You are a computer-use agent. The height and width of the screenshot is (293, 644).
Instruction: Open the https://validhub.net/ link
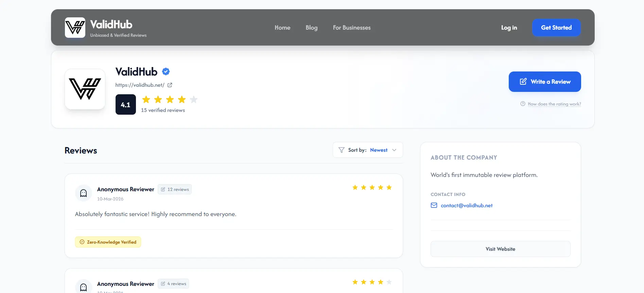(x=140, y=85)
